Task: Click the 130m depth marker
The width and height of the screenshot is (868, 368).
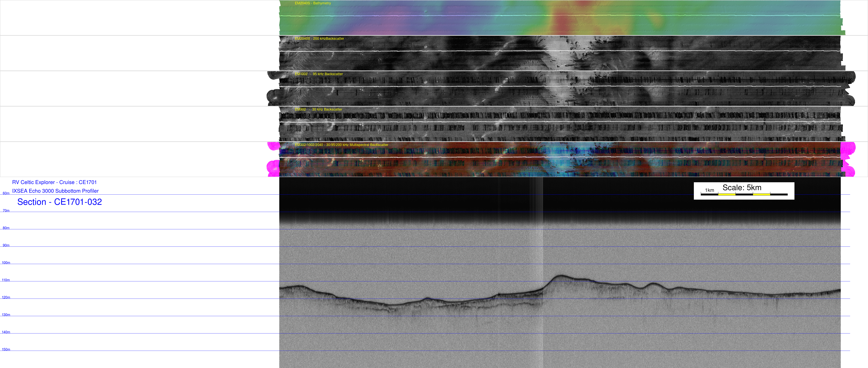Action: click(6, 315)
